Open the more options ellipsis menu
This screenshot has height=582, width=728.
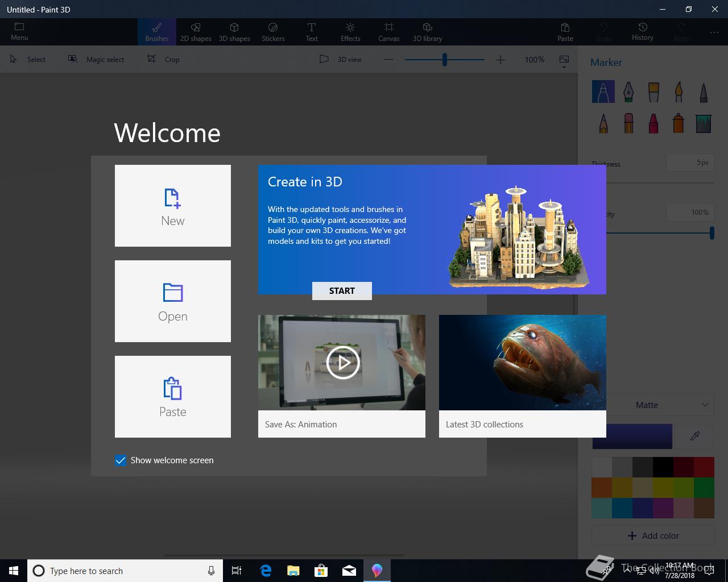point(714,32)
